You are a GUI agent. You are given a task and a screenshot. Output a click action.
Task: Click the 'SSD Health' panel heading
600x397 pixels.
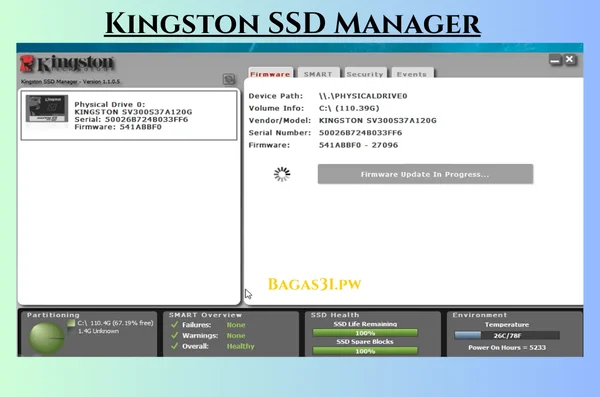click(x=335, y=315)
